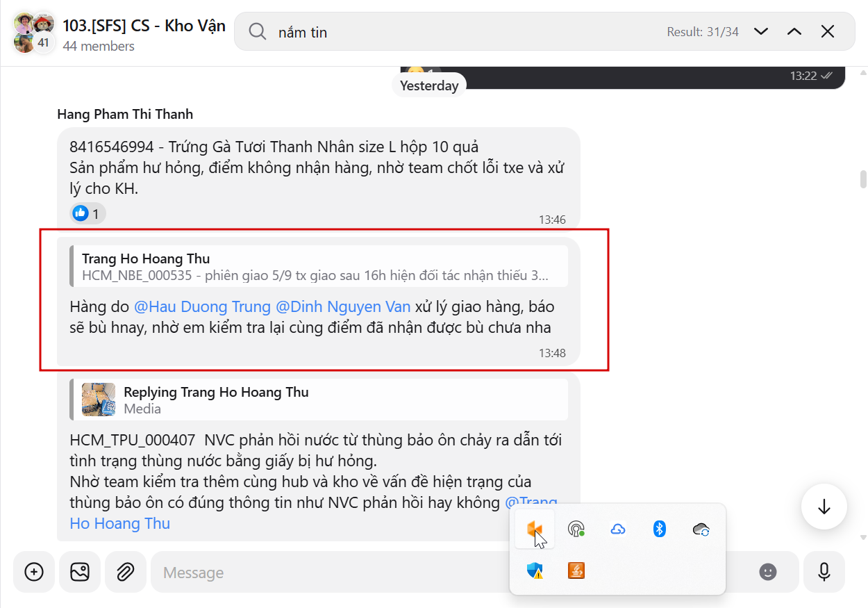Click the '44 members' label
The width and height of the screenshot is (868, 608).
click(x=99, y=46)
